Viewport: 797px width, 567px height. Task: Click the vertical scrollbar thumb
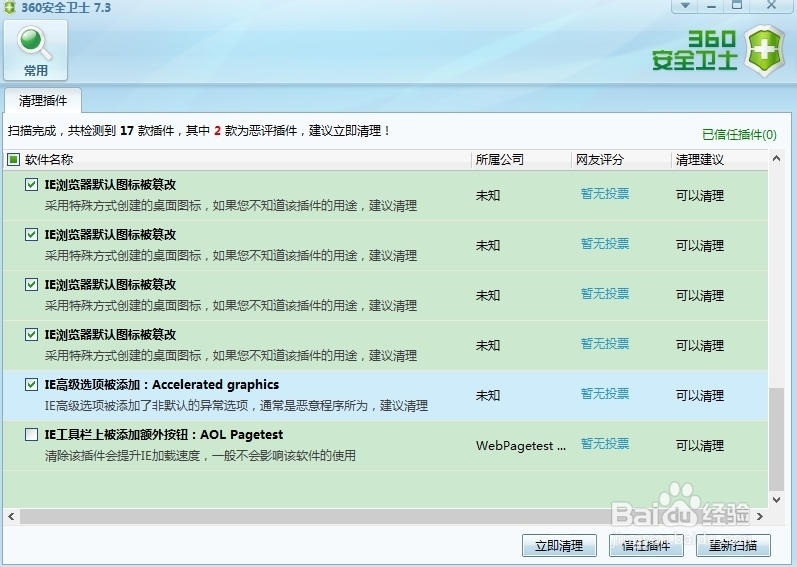click(776, 440)
